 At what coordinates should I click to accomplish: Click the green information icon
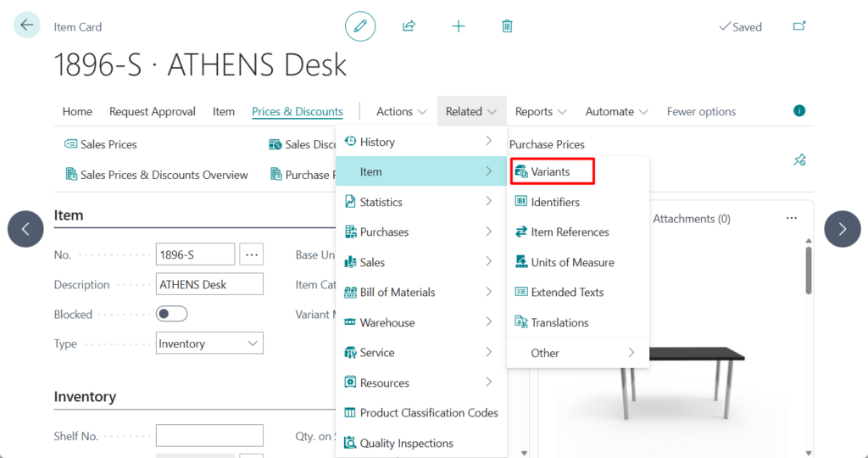[798, 111]
